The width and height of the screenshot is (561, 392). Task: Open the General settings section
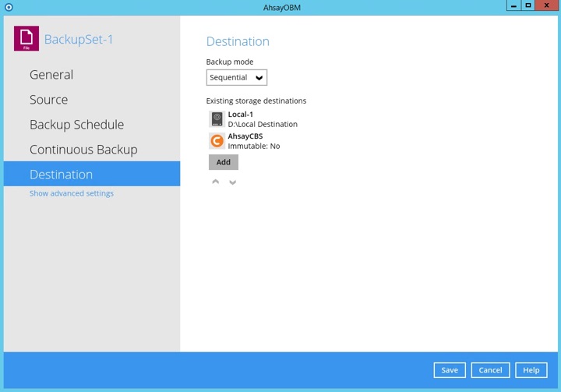(x=51, y=75)
